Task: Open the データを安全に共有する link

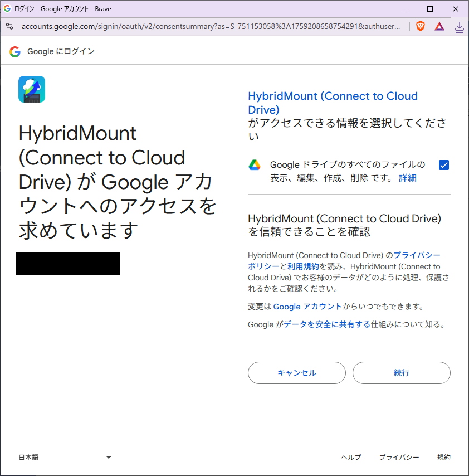Action: pyautogui.click(x=327, y=324)
